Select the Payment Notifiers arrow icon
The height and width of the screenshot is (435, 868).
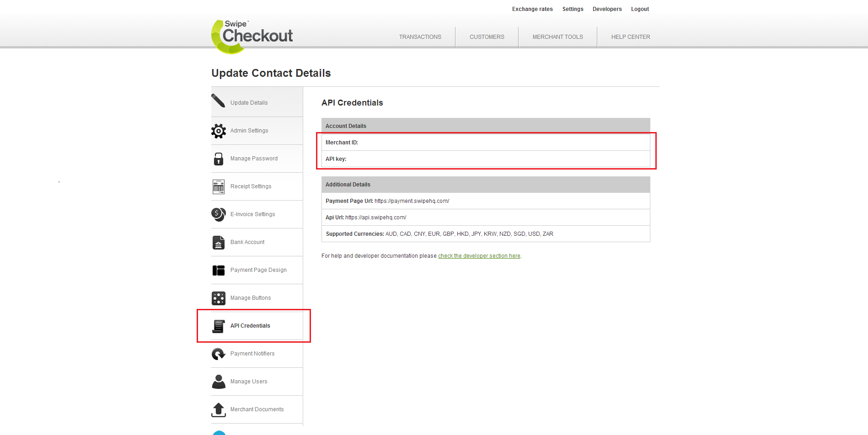click(219, 354)
